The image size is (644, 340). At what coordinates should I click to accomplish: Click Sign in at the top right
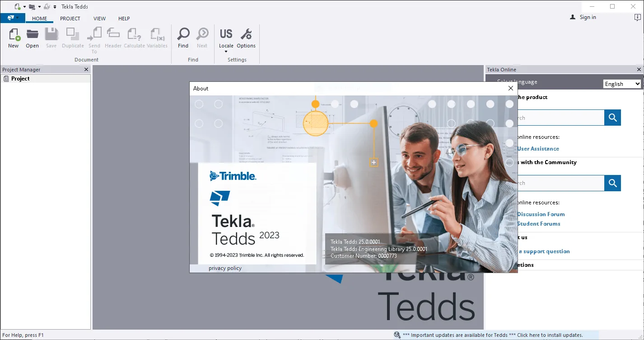(x=583, y=17)
